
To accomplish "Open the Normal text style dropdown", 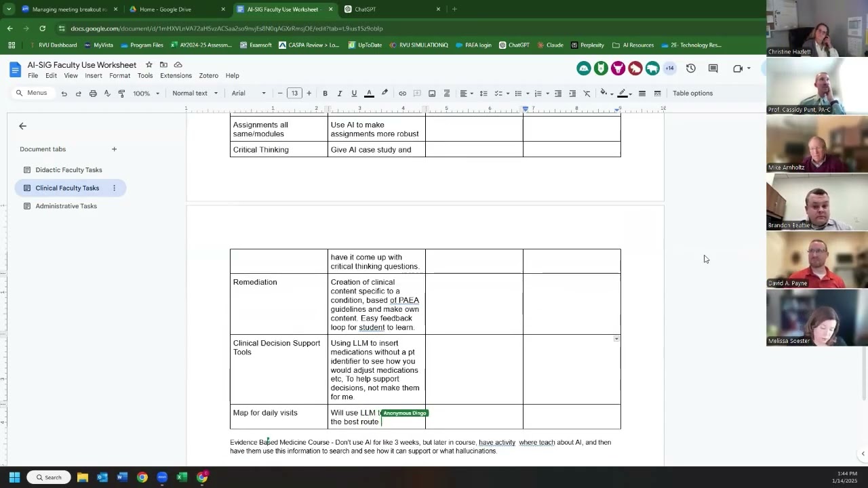I will tap(195, 94).
